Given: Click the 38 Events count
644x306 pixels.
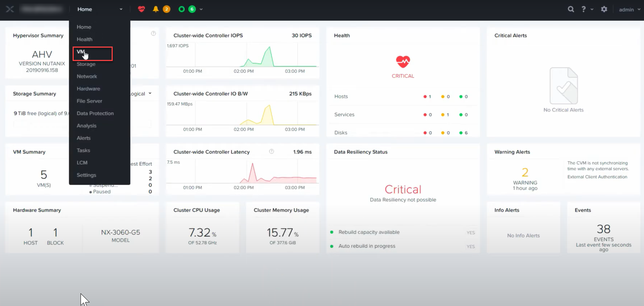Looking at the screenshot, I should click(x=603, y=229).
